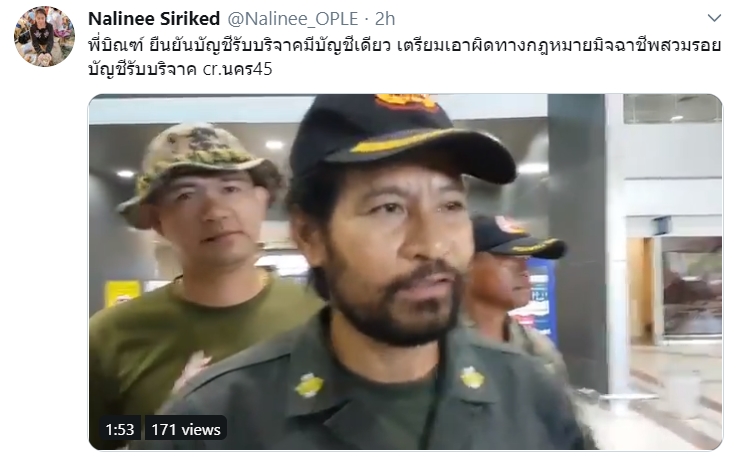Click the display name Nalinee Siriked
Image resolution: width=741 pixels, height=457 pixels.
click(154, 19)
